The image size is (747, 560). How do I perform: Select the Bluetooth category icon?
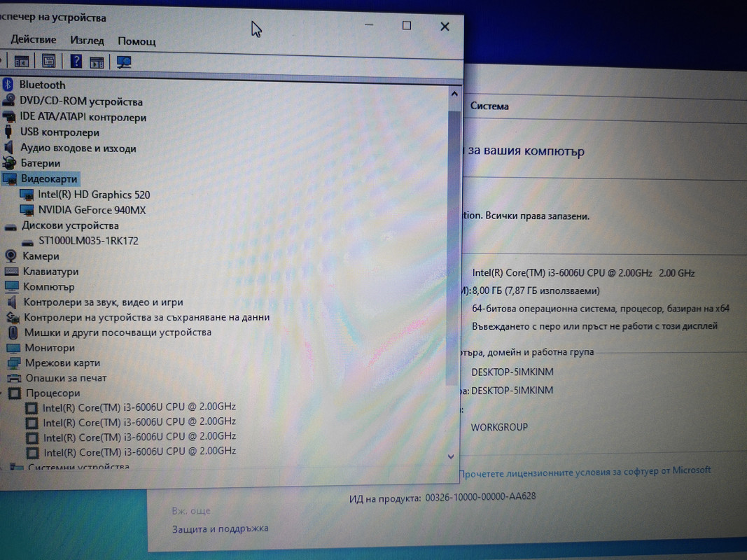pos(8,85)
